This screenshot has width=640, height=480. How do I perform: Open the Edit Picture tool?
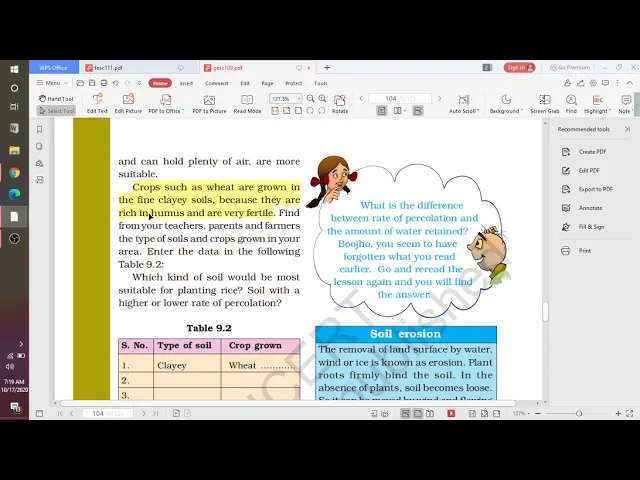click(128, 104)
